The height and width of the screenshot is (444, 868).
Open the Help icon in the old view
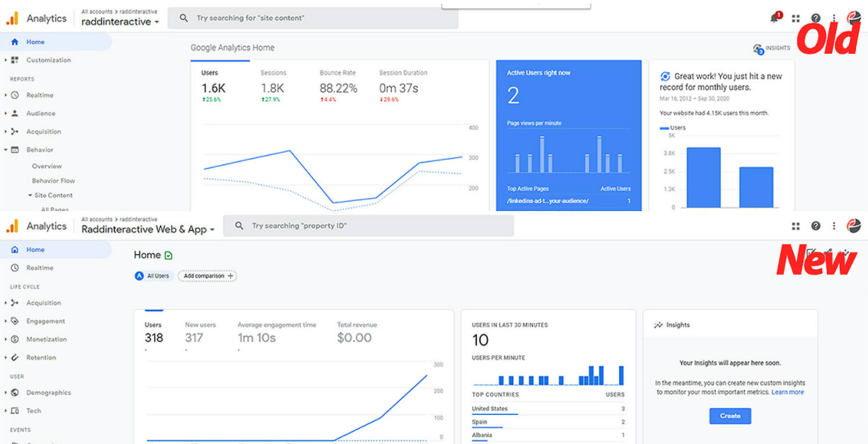(x=816, y=18)
